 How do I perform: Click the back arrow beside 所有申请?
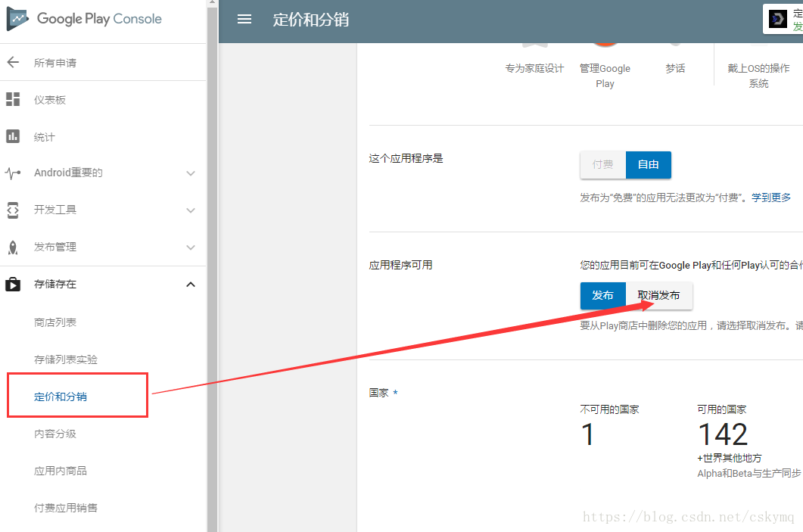click(x=13, y=63)
